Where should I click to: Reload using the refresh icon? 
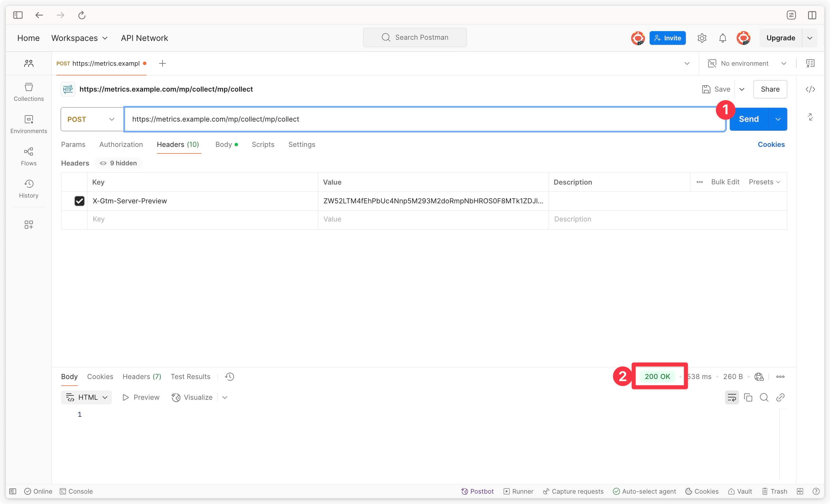point(82,15)
